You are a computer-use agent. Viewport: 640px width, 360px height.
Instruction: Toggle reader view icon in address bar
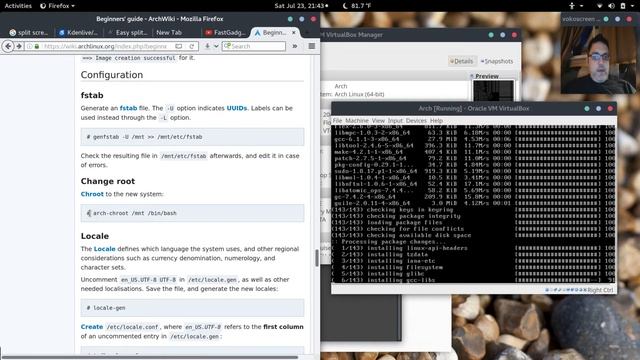(x=179, y=46)
